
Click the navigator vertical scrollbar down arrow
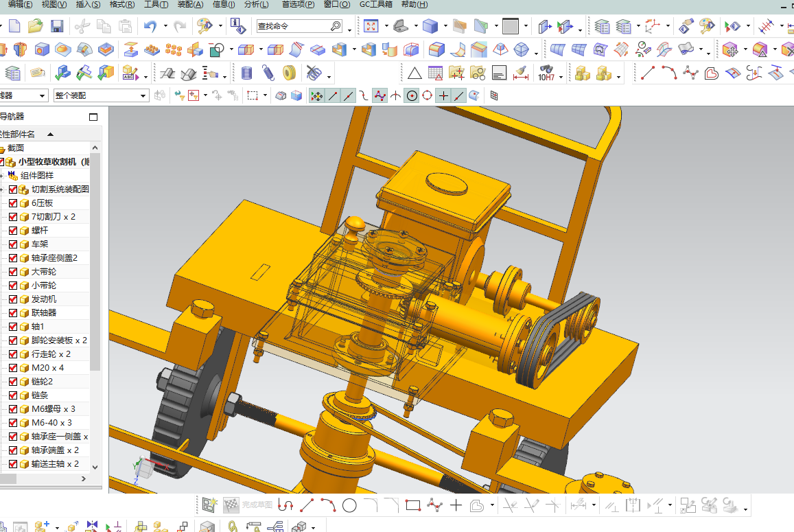click(95, 467)
